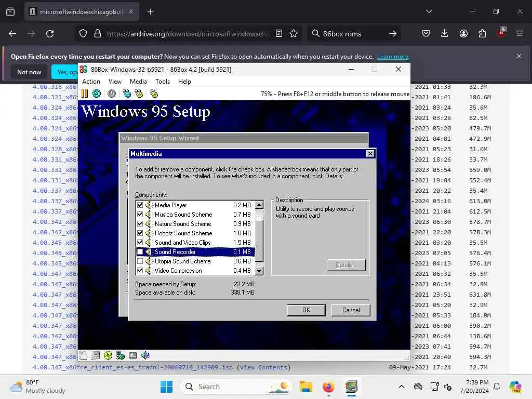Uncheck the Musica Sound Scheme checkbox

point(140,215)
